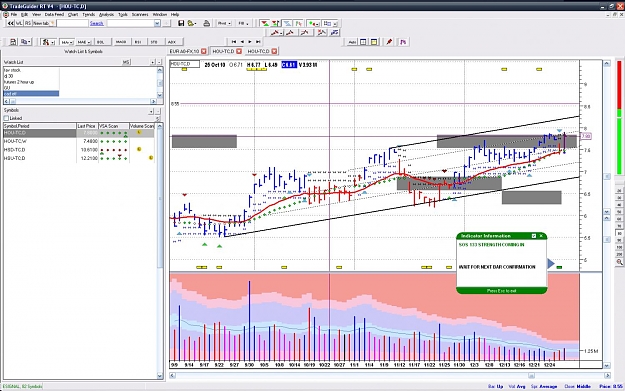Image resolution: width=625 pixels, height=391 pixels.
Task: Jump to the last bar playback button
Action: coord(258,41)
